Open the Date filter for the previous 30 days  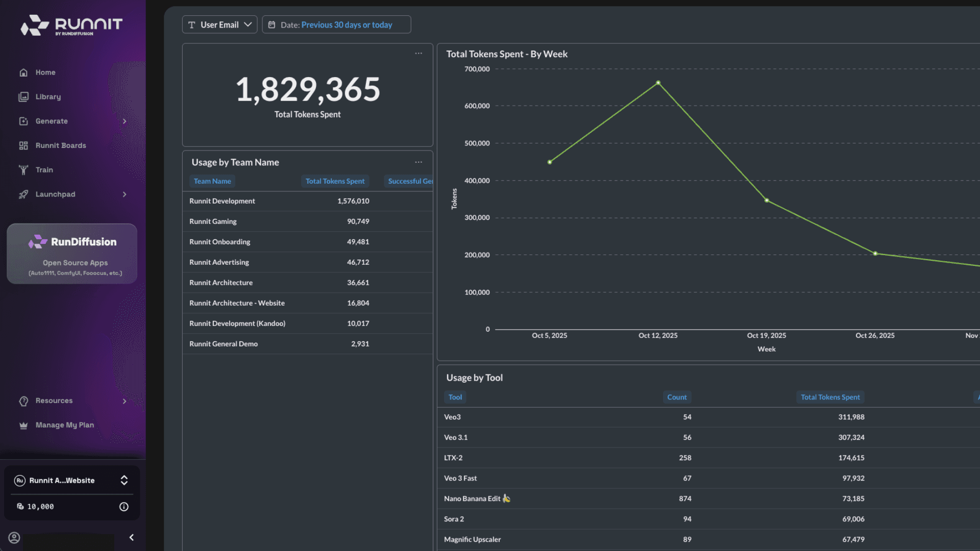pyautogui.click(x=336, y=24)
